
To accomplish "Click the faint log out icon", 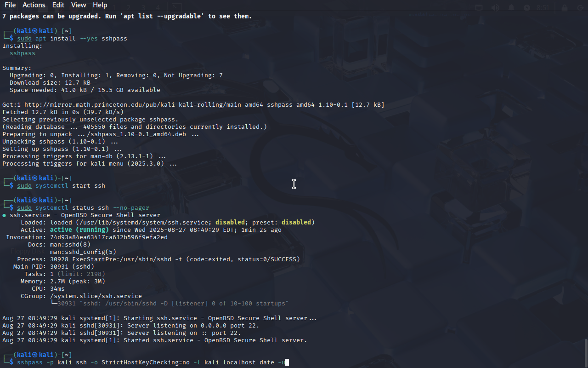I will [580, 7].
